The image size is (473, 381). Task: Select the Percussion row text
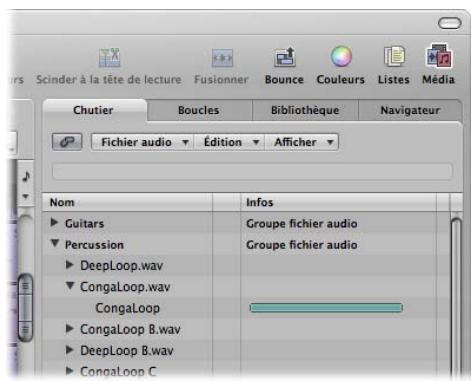[94, 245]
